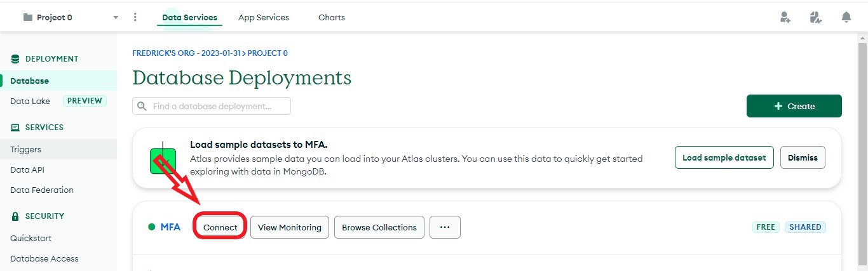
Task: Open the project options three-dot menu
Action: click(x=135, y=18)
